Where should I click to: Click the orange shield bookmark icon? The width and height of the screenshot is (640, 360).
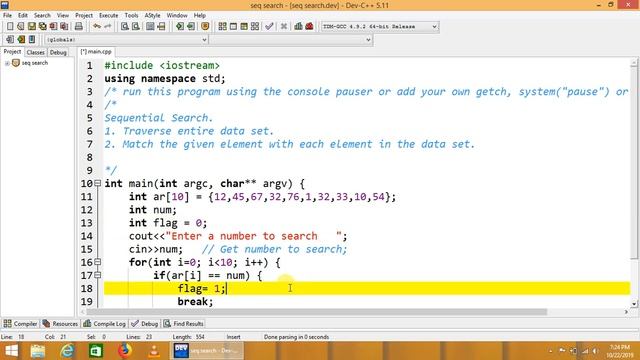(x=205, y=27)
